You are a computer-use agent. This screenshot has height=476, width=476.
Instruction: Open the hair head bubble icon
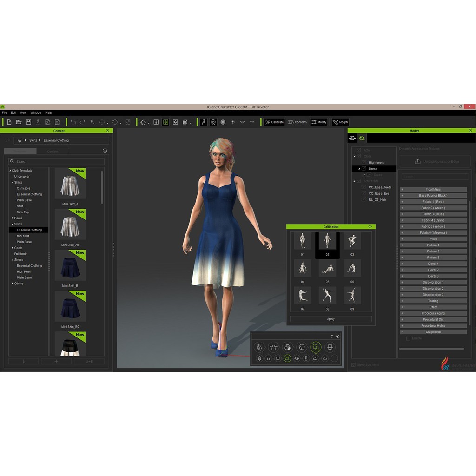301,347
